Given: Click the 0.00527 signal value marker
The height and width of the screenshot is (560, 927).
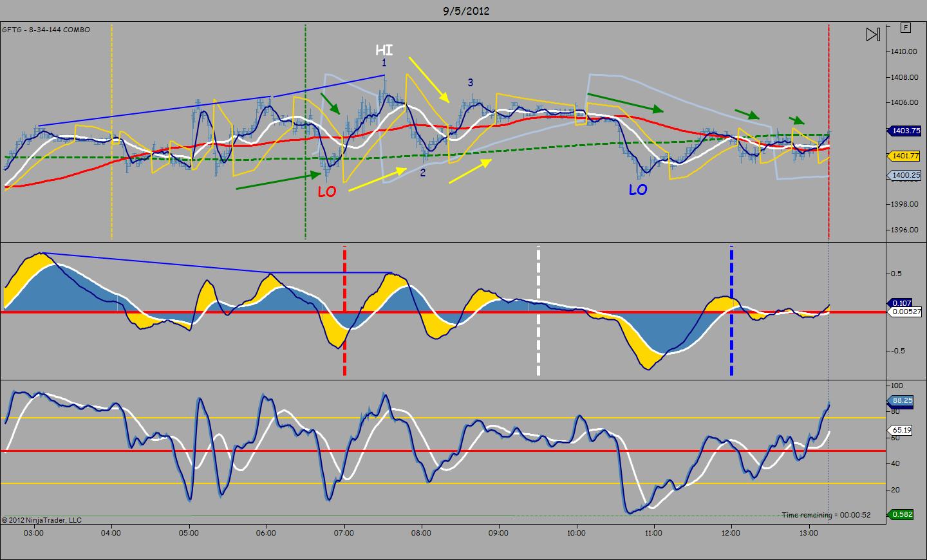Looking at the screenshot, I should 906,312.
